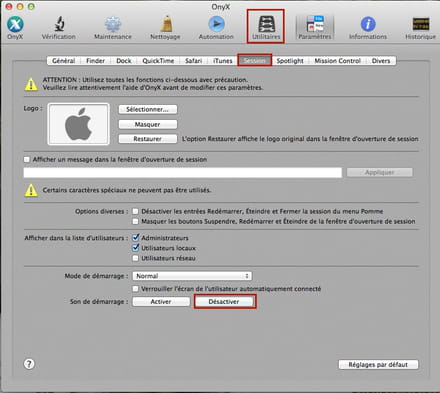Open the Historique icon

click(x=421, y=24)
